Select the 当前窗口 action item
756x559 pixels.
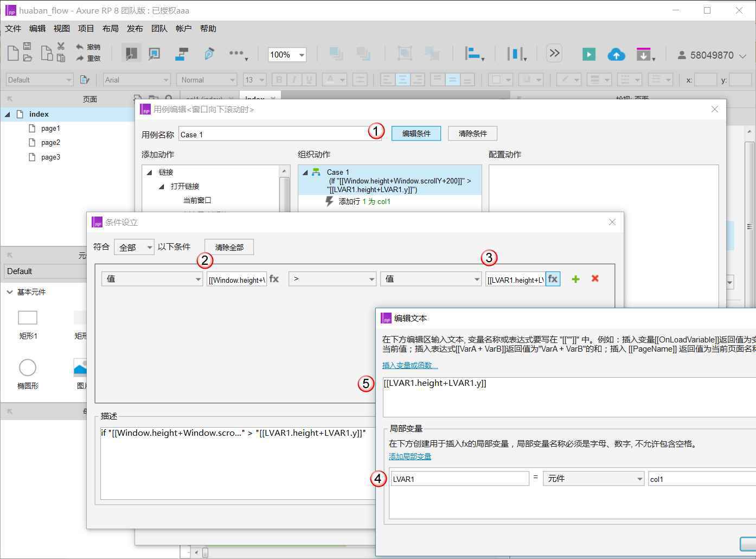[x=197, y=200]
